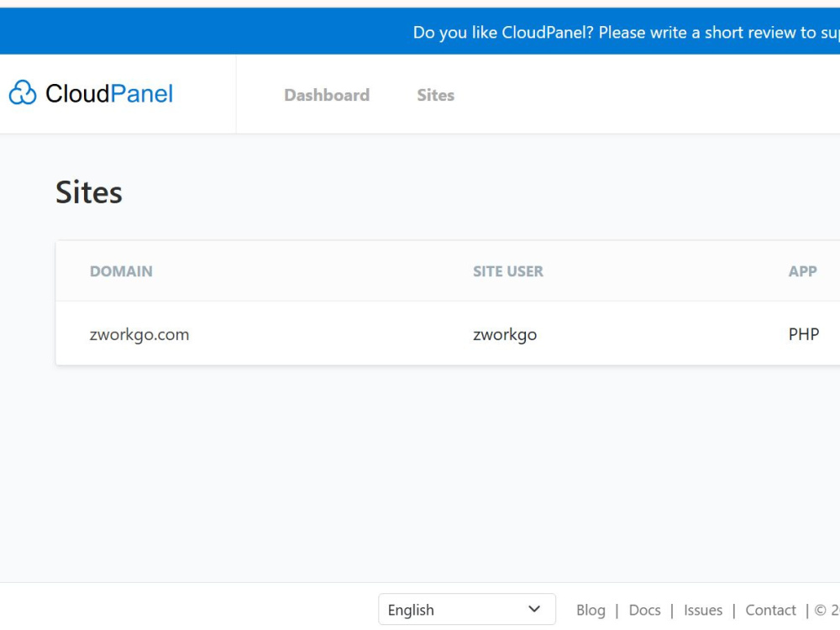Open the Contact footer link
The width and height of the screenshot is (840, 630).
tap(770, 610)
